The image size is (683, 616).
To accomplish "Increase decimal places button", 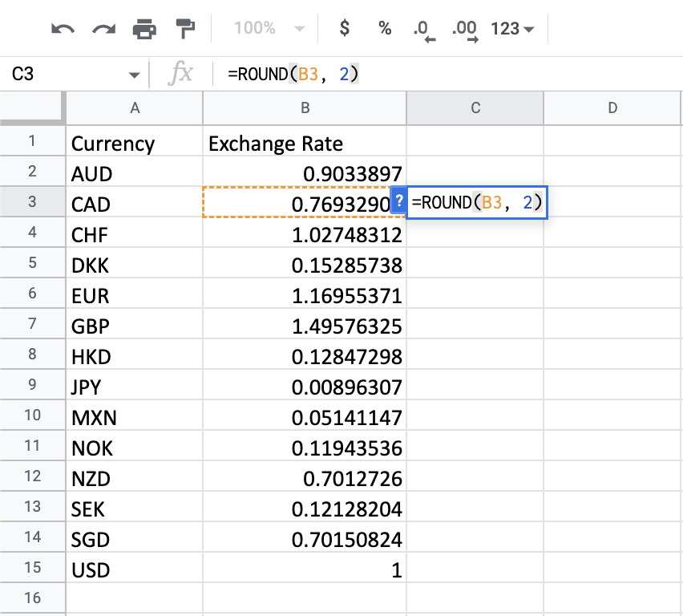I will point(465,30).
